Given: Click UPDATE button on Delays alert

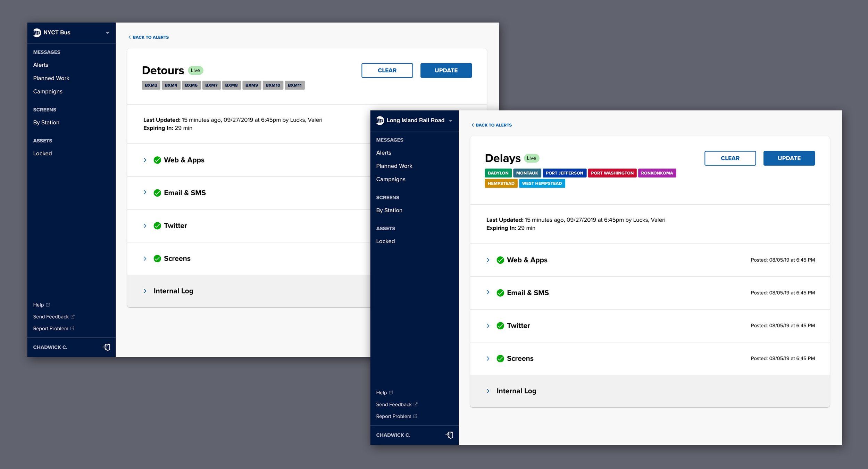Looking at the screenshot, I should pos(789,158).
